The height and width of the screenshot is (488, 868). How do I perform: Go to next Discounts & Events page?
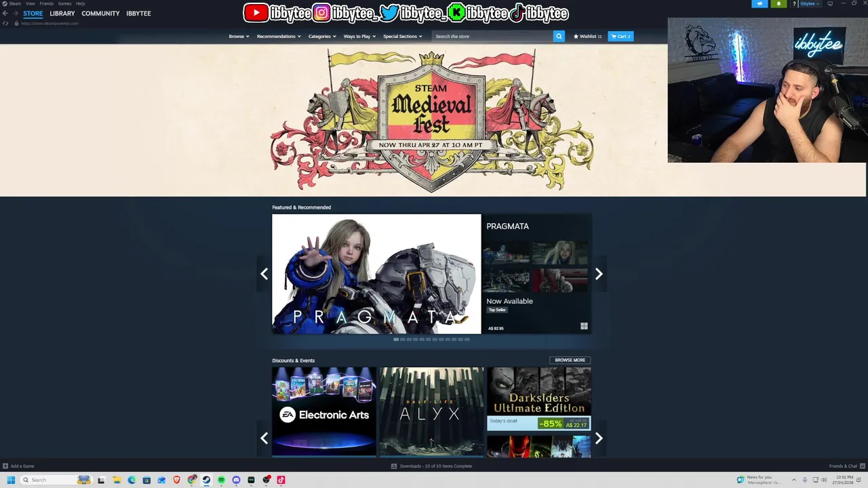point(599,438)
